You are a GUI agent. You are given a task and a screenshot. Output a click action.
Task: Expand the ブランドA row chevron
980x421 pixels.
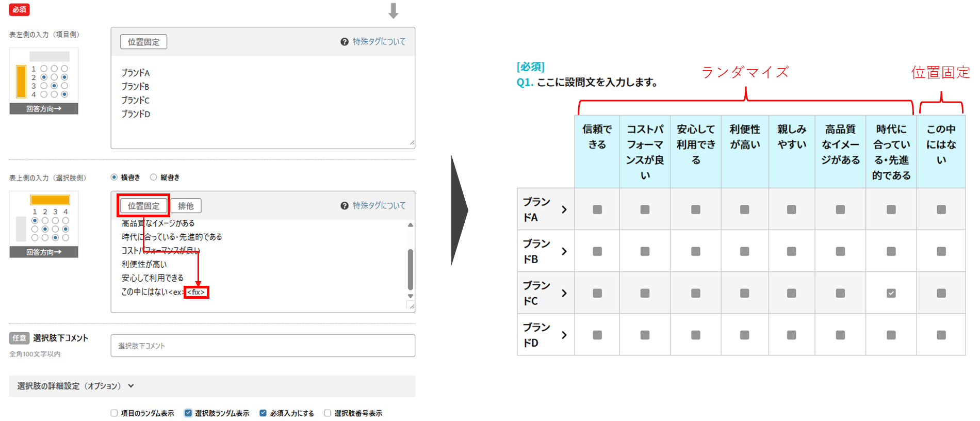pyautogui.click(x=564, y=209)
